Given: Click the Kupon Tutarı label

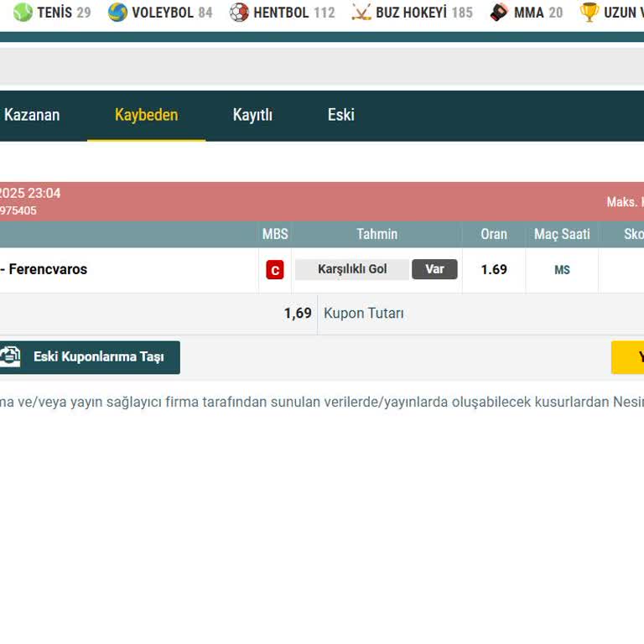Looking at the screenshot, I should coord(363,314).
